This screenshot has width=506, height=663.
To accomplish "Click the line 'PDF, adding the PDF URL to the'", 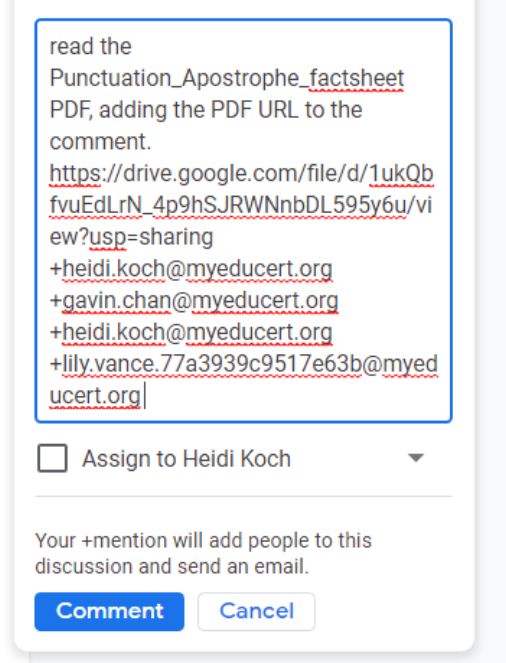I will 206,110.
